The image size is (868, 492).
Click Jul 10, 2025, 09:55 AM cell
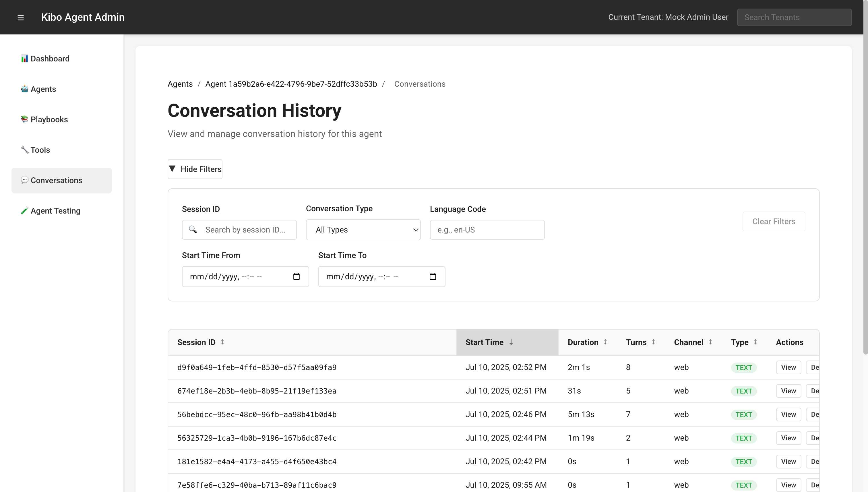tap(506, 485)
